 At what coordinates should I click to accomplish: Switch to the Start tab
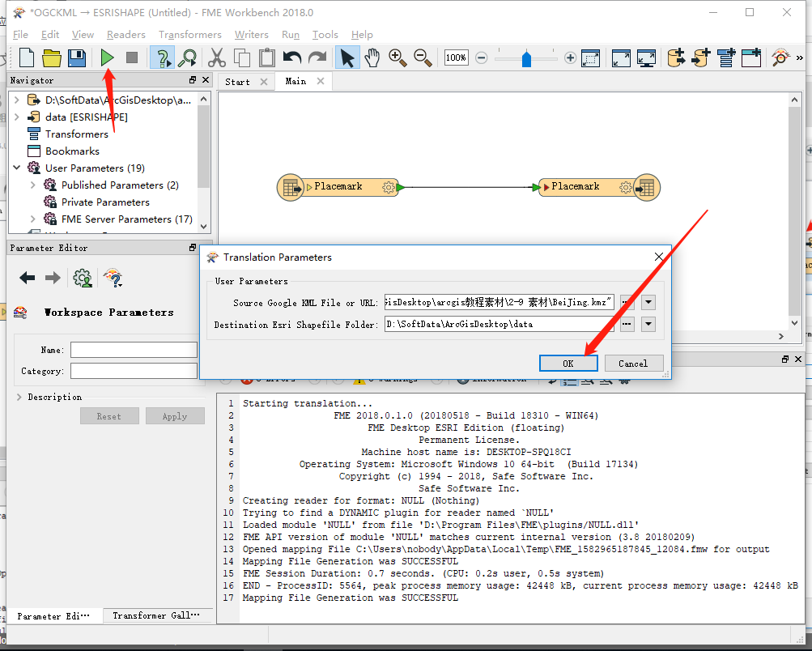point(238,82)
